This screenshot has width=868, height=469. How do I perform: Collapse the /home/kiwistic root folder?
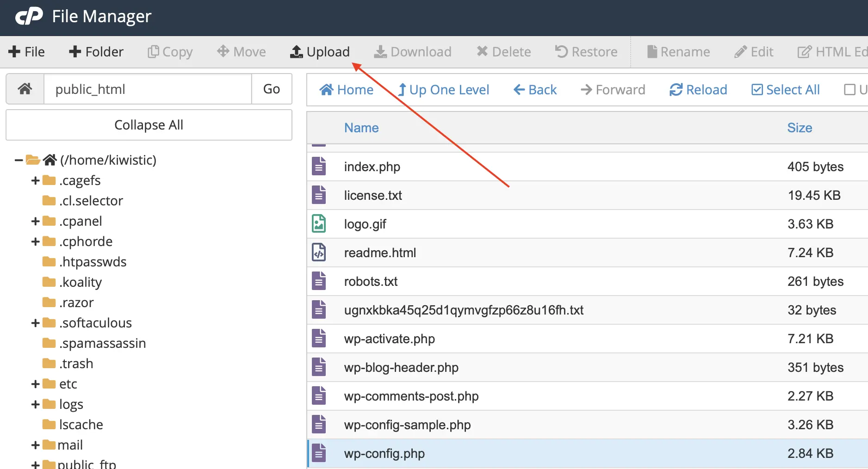point(18,160)
